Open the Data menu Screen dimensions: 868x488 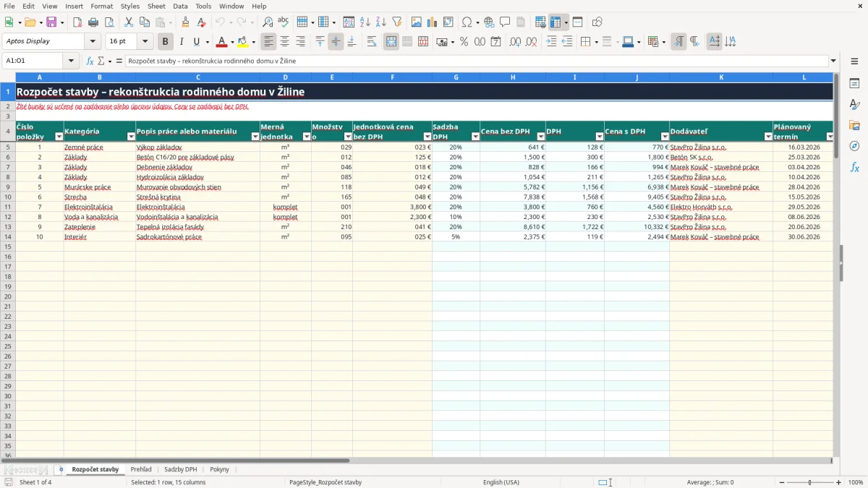point(180,6)
